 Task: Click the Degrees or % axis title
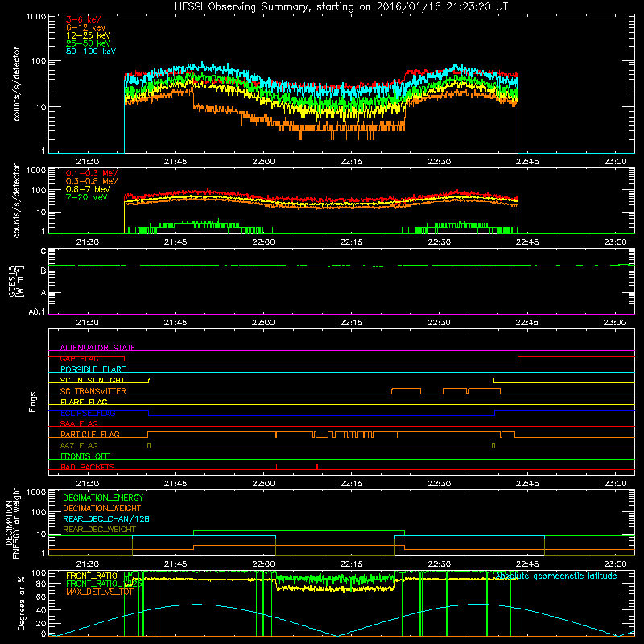pyautogui.click(x=22, y=604)
